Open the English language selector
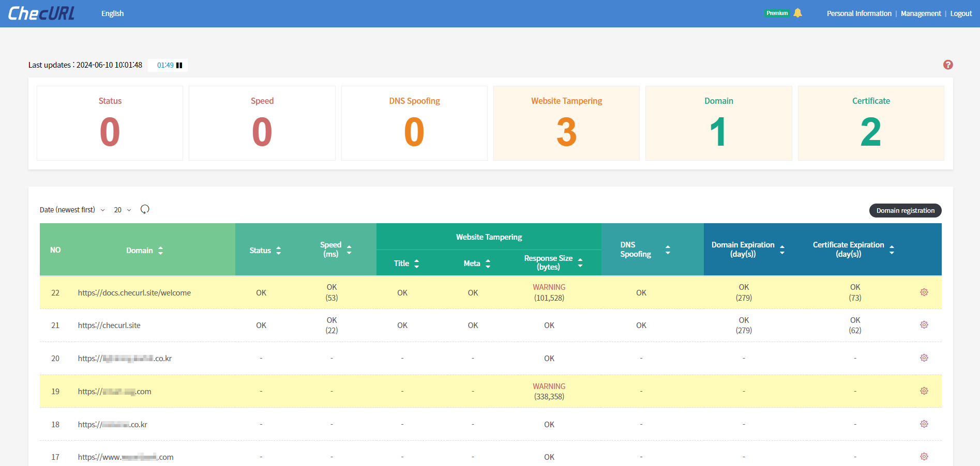Viewport: 980px width, 466px height. click(x=112, y=13)
